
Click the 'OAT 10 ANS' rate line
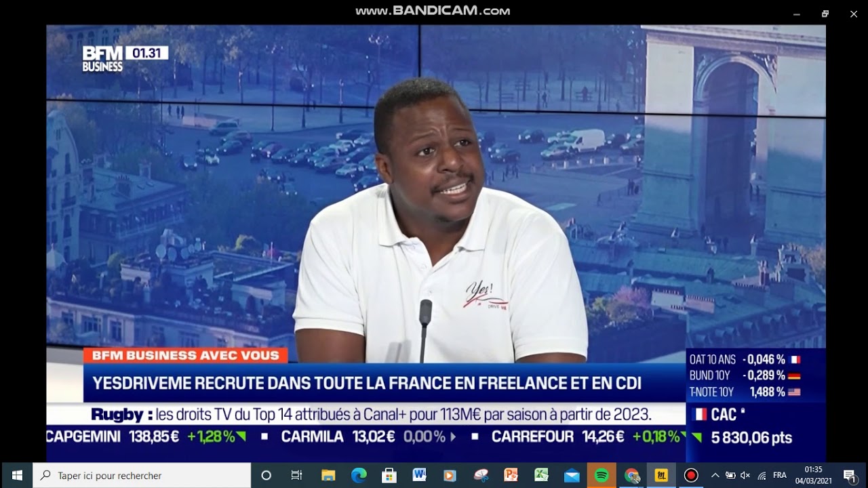click(745, 360)
